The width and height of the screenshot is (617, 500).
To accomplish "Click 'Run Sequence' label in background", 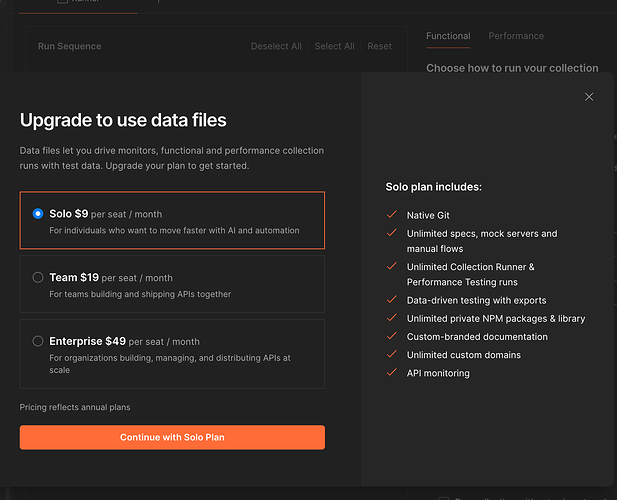I will pyautogui.click(x=70, y=46).
